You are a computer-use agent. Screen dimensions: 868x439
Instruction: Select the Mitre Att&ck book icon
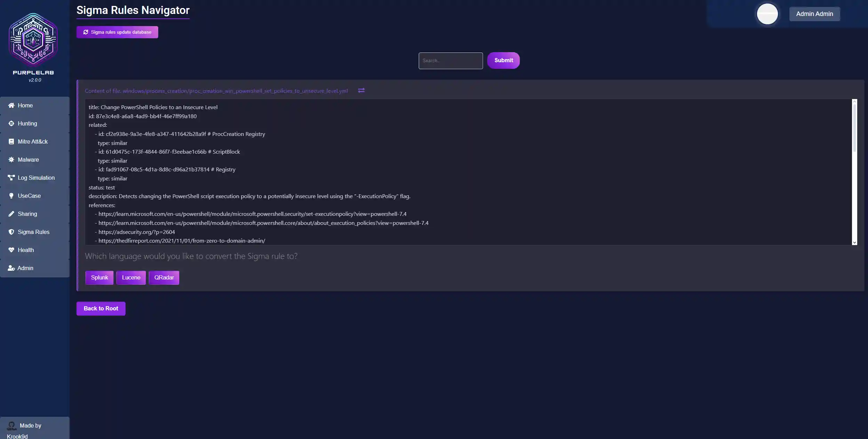[x=11, y=141]
